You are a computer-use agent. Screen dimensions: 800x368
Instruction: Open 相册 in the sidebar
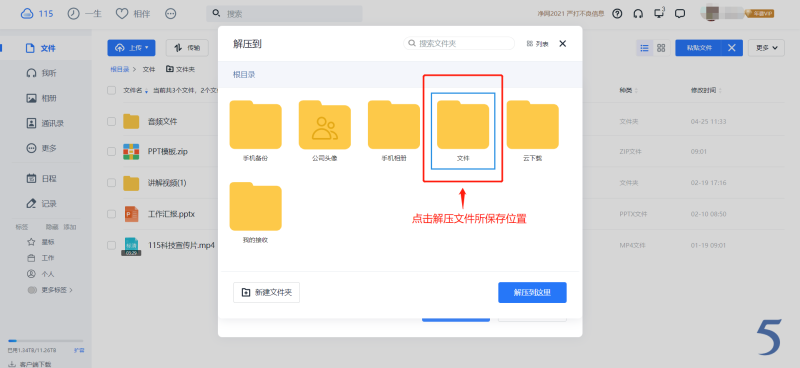[41, 99]
